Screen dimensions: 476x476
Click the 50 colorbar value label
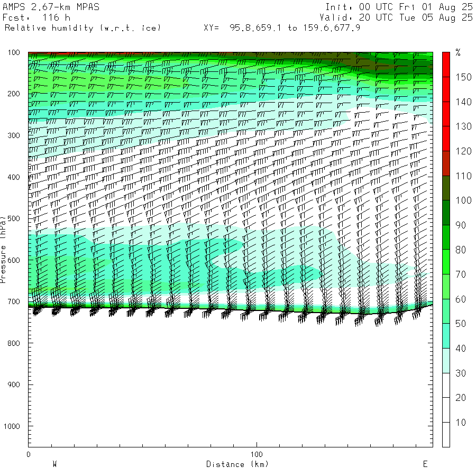point(461,324)
